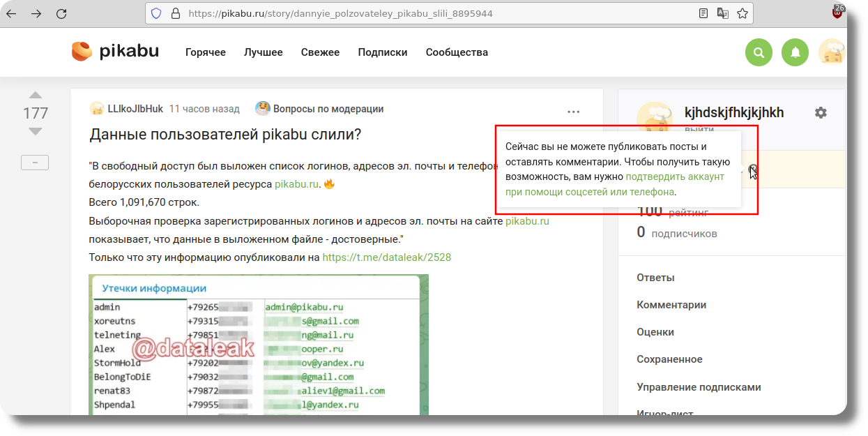Bookmark this page with the star icon
Screen dimensions: 868x436
(743, 13)
